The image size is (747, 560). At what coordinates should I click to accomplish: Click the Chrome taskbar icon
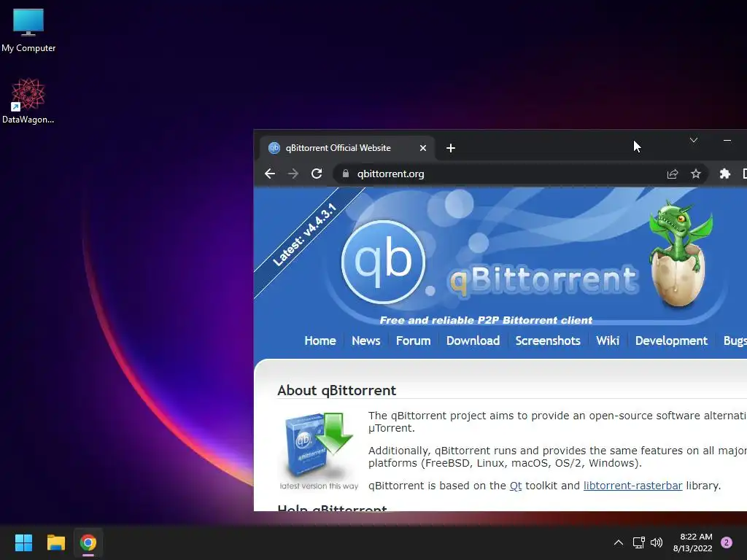(88, 542)
